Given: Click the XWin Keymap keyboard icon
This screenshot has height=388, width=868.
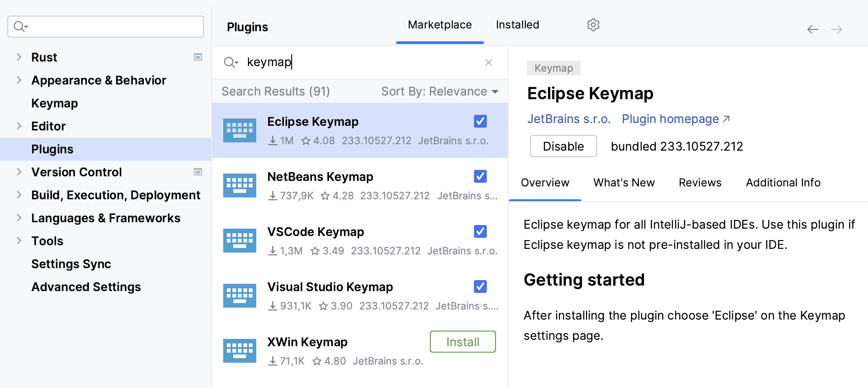Looking at the screenshot, I should click(x=239, y=351).
